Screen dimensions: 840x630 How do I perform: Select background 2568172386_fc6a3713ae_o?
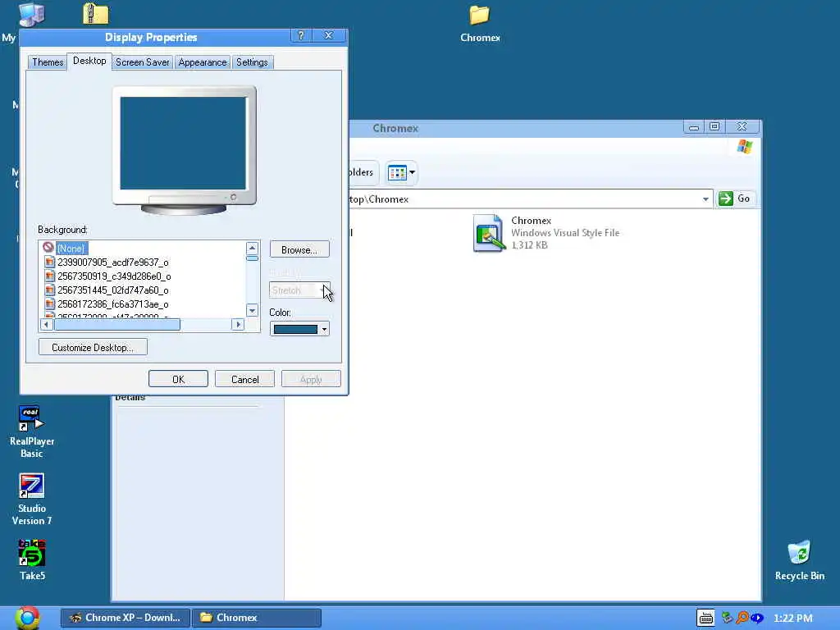(113, 304)
